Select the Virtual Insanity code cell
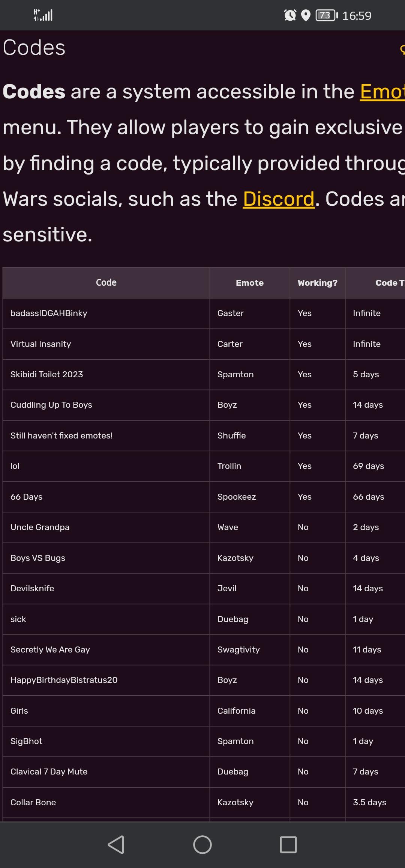 40,344
